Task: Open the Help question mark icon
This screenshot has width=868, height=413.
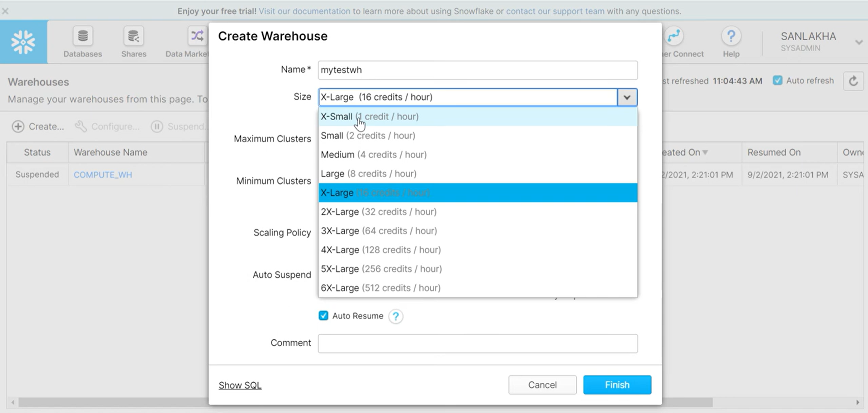Action: (x=731, y=36)
